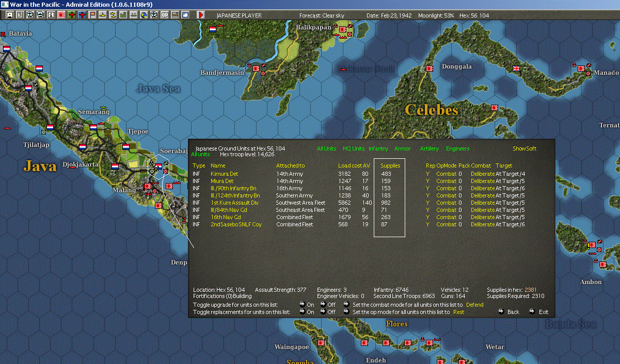Select the Batavia base marker on map
Viewport: 620px width, 364px height.
point(3,34)
